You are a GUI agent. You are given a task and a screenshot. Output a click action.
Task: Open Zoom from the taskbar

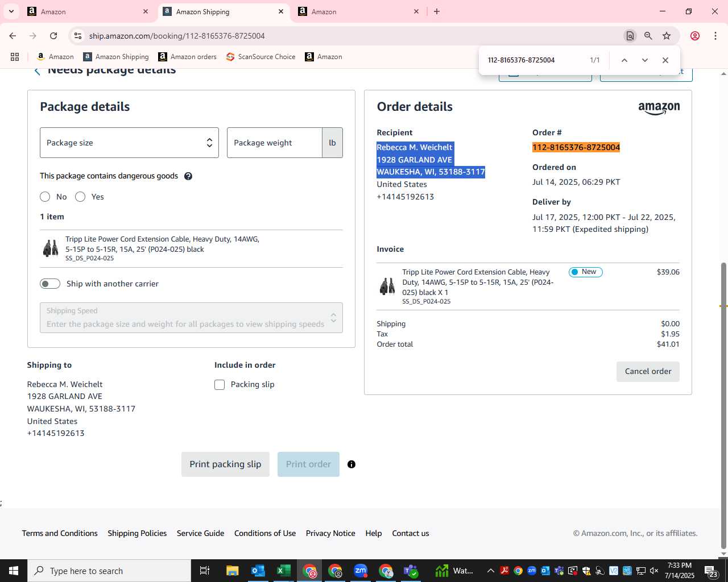pyautogui.click(x=361, y=571)
